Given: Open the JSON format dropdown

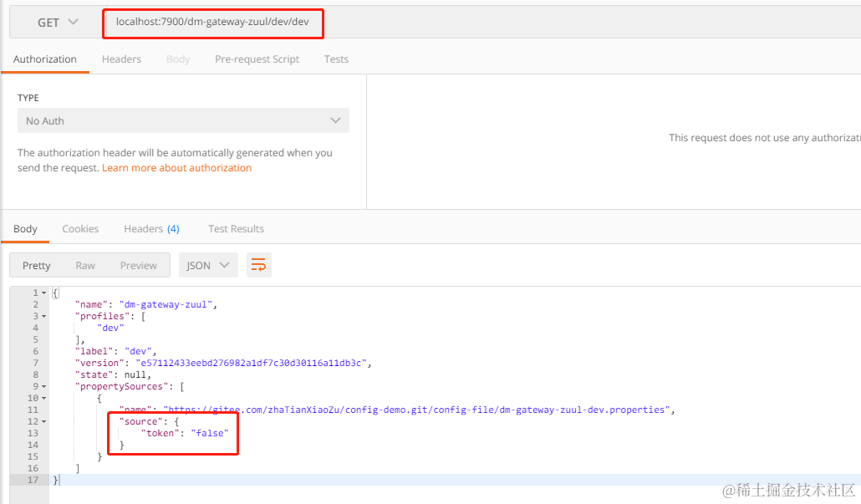Looking at the screenshot, I should click(208, 265).
